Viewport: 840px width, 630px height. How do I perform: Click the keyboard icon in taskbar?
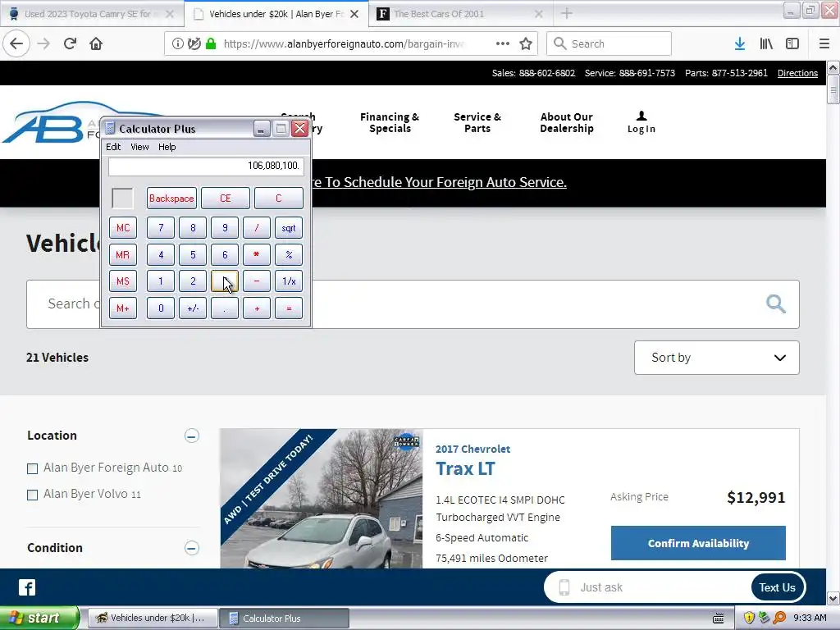coord(719,619)
